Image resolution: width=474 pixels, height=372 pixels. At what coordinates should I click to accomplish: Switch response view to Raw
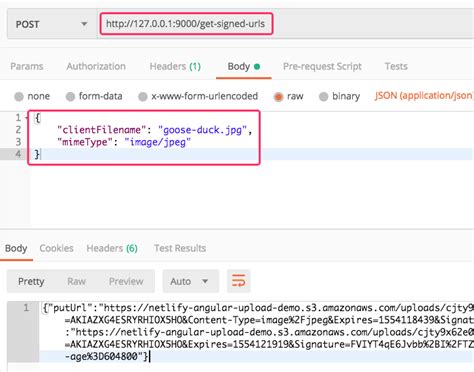click(76, 281)
